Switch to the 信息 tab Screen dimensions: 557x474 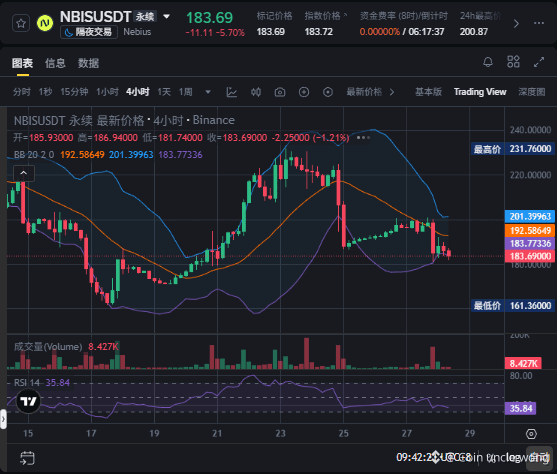[x=55, y=63]
